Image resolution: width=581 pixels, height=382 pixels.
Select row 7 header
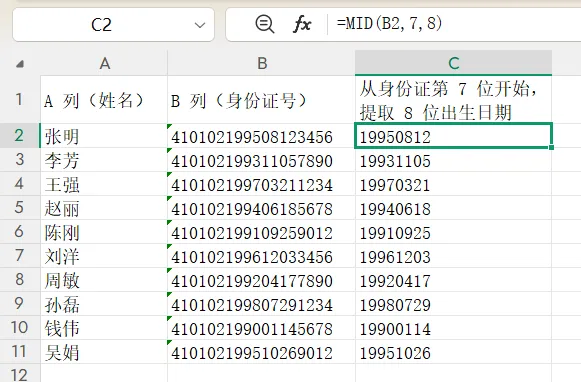tap(20, 256)
